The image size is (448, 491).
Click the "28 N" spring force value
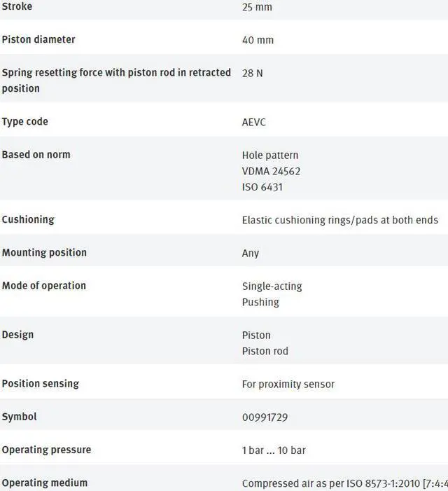coord(252,73)
